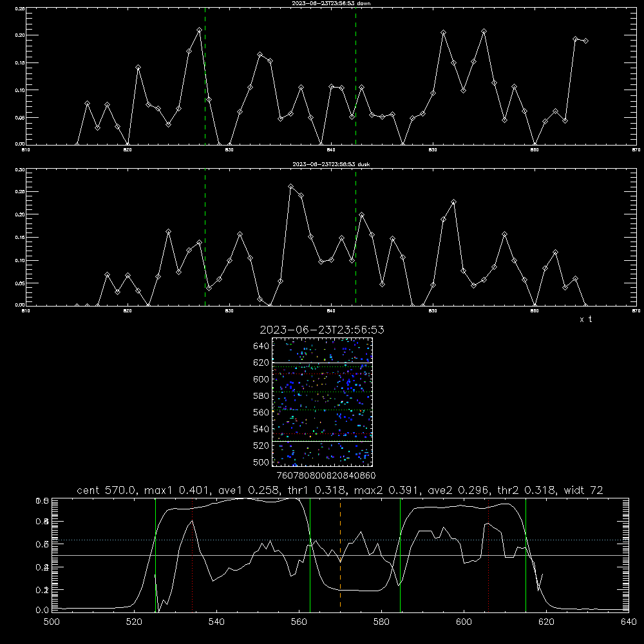Click the x-axis tick labels under the image

[x=326, y=475]
